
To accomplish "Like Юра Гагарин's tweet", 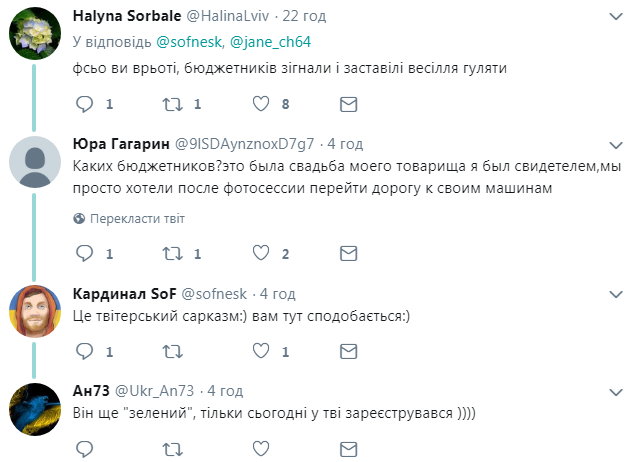I will tap(261, 253).
